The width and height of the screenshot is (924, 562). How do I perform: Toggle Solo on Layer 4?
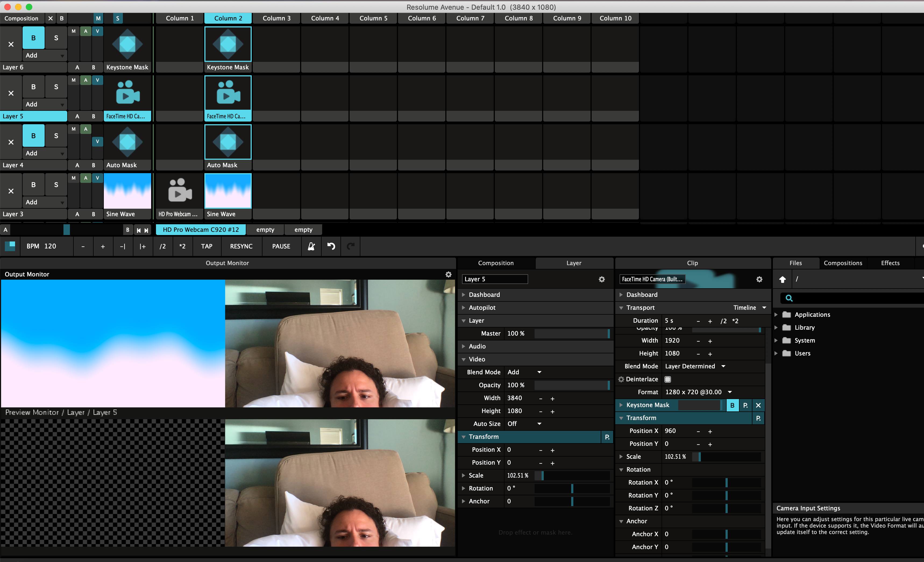coord(56,136)
